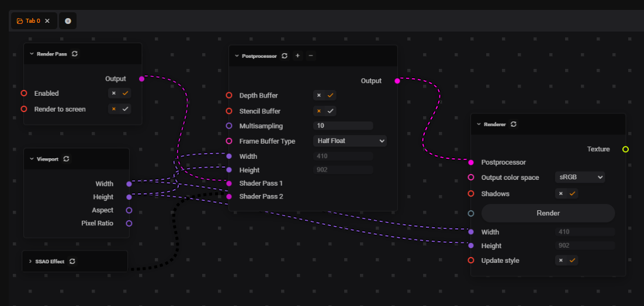Click the refresh icon on SSAO Effect node
644x306 pixels.
pyautogui.click(x=72, y=261)
